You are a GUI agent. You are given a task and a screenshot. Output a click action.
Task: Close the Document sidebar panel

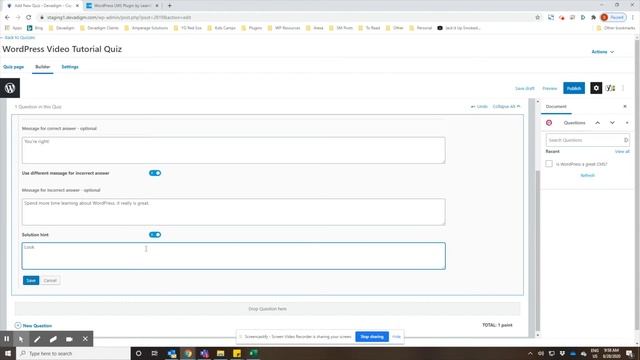tap(625, 107)
